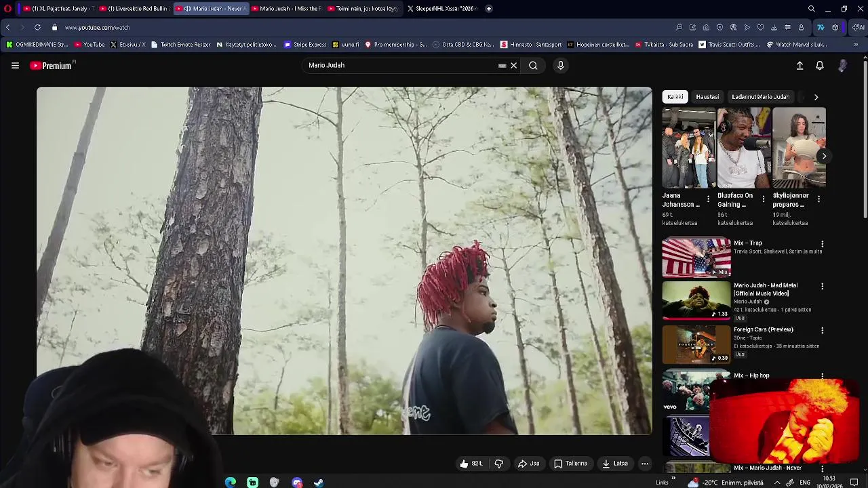
Task: Open options for Foreign Cars (Preview)
Action: pos(823,331)
